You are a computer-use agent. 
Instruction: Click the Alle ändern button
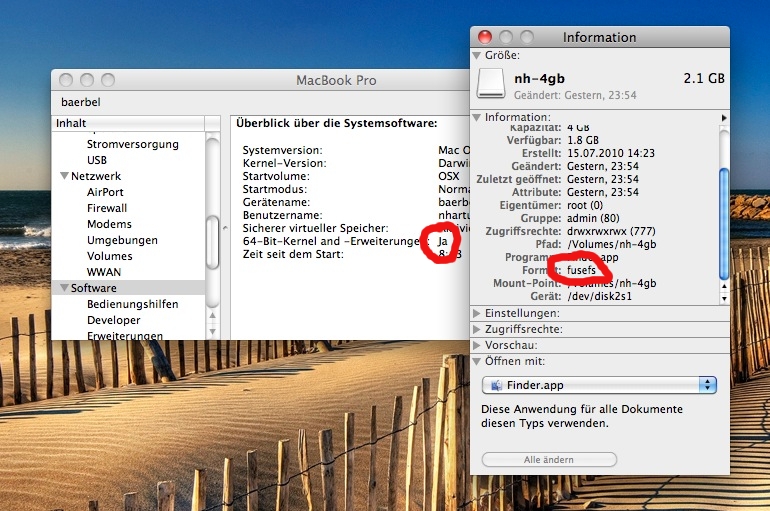[x=549, y=460]
